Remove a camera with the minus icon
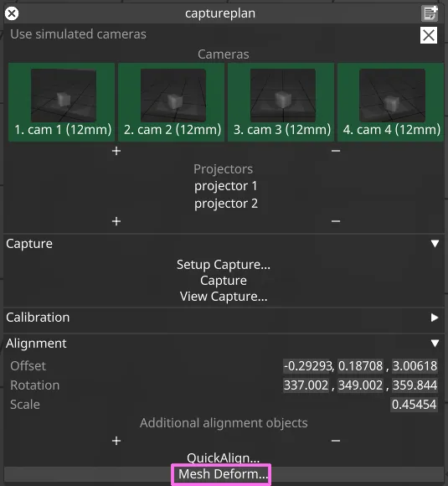This screenshot has height=486, width=448. click(x=336, y=151)
